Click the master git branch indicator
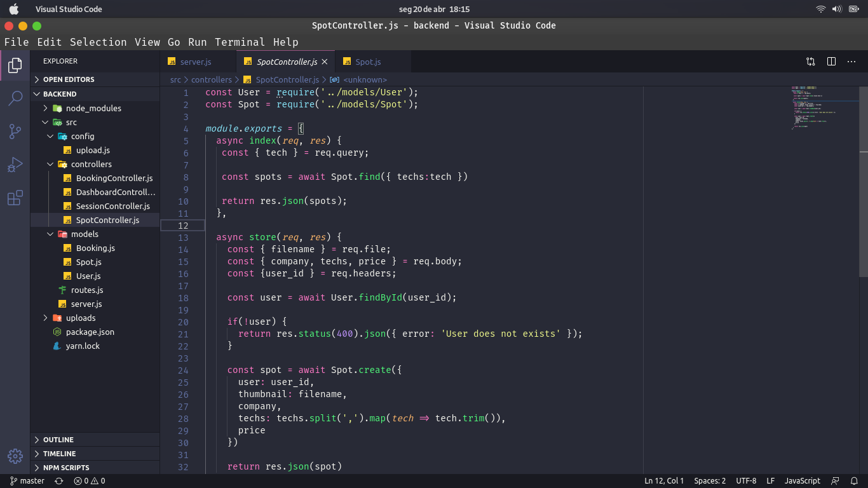This screenshot has width=868, height=488. (27, 481)
